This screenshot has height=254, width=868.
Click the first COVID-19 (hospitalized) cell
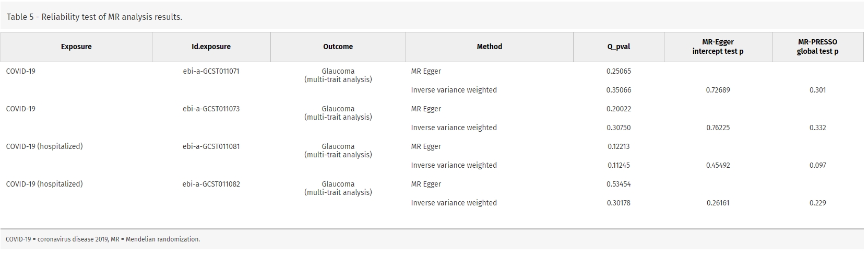[44, 146]
